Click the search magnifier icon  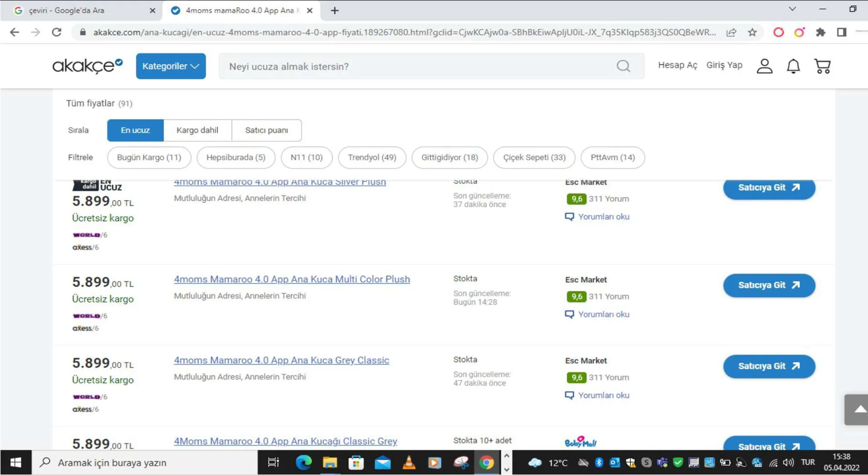click(x=624, y=66)
